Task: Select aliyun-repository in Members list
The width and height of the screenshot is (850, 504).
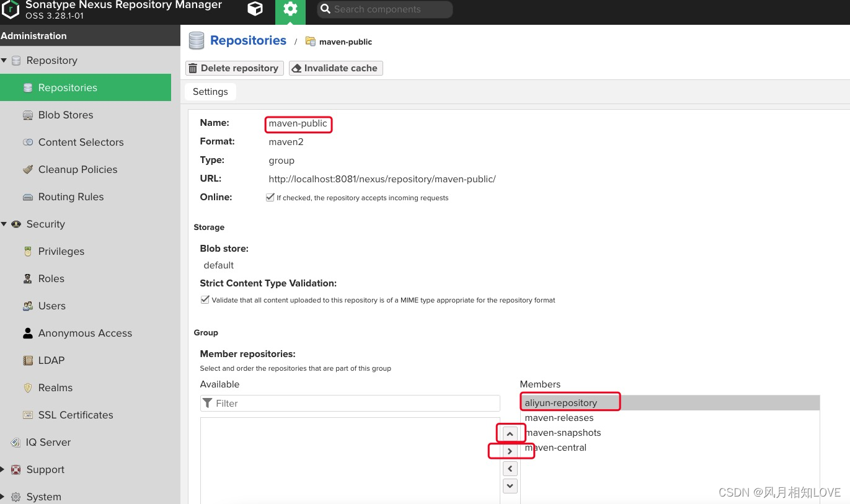Action: 670,403
